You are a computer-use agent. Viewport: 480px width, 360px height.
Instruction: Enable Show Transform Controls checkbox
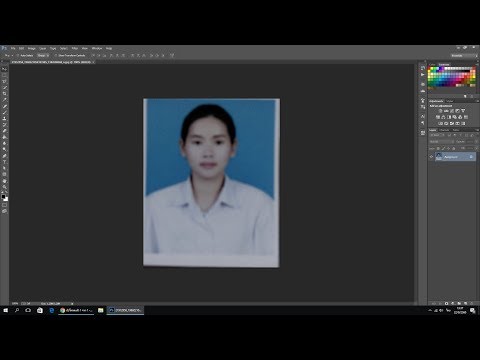pos(56,55)
